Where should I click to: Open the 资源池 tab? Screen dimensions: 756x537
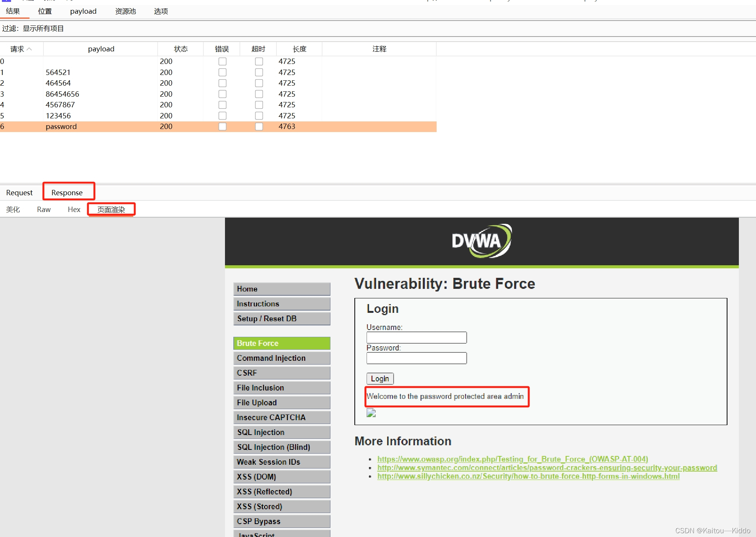[125, 11]
